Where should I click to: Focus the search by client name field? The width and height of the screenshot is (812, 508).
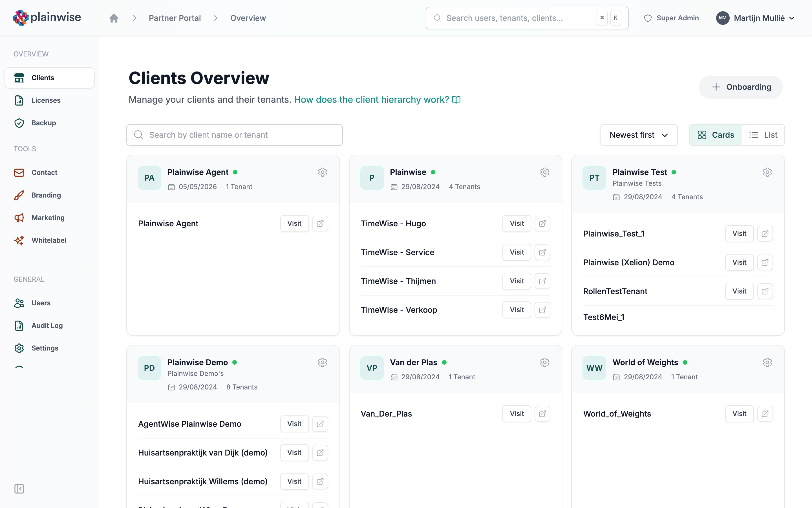point(235,135)
